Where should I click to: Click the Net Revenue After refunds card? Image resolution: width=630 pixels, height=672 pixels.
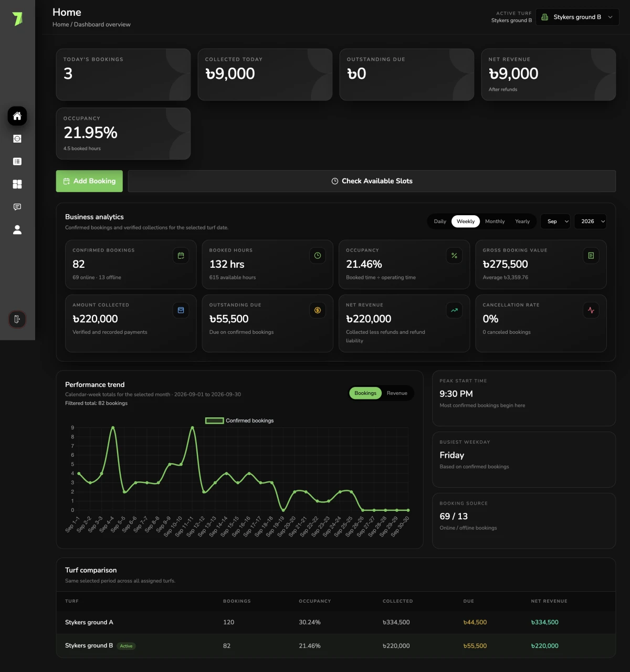[x=549, y=75]
